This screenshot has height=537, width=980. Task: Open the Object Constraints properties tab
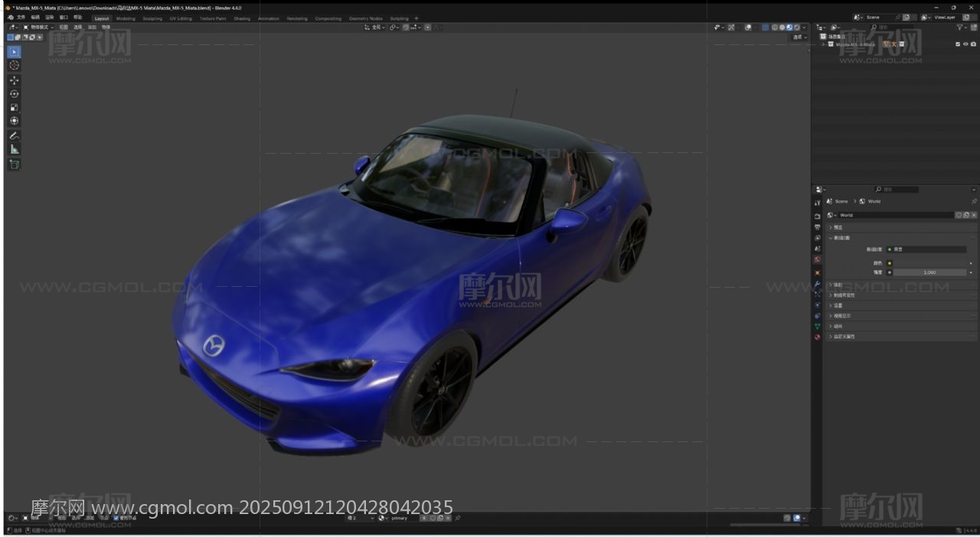point(818,316)
